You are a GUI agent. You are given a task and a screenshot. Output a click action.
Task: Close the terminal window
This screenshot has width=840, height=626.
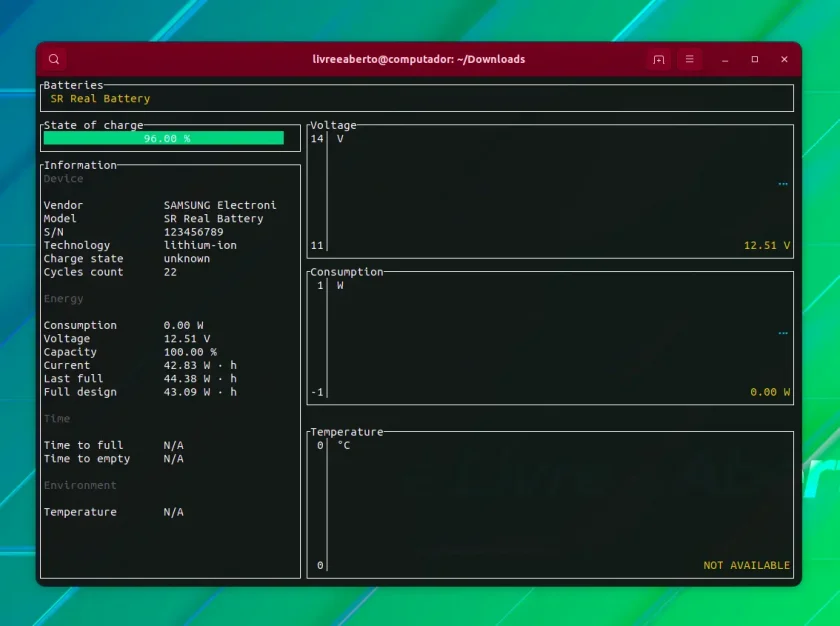pyautogui.click(x=784, y=59)
